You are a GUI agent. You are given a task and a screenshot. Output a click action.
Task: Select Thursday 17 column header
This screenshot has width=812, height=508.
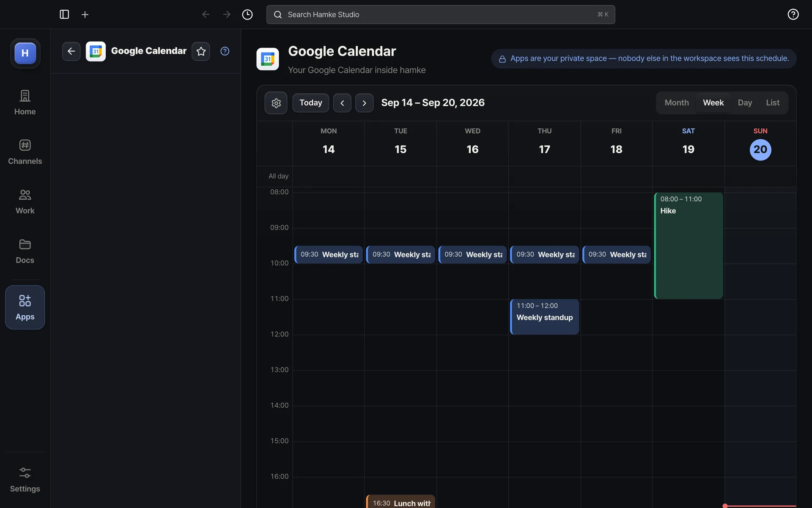click(x=544, y=143)
